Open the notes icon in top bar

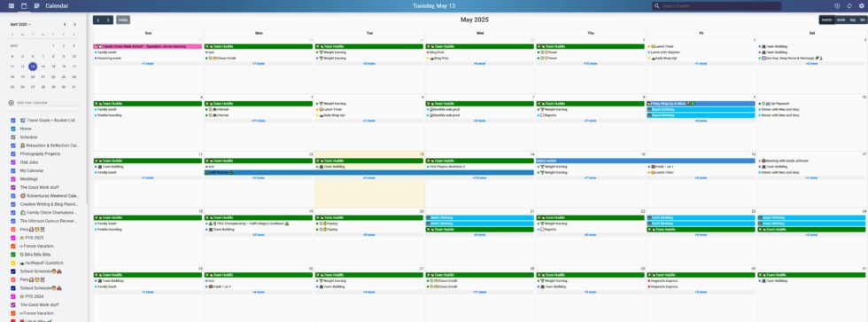pyautogui.click(x=36, y=5)
